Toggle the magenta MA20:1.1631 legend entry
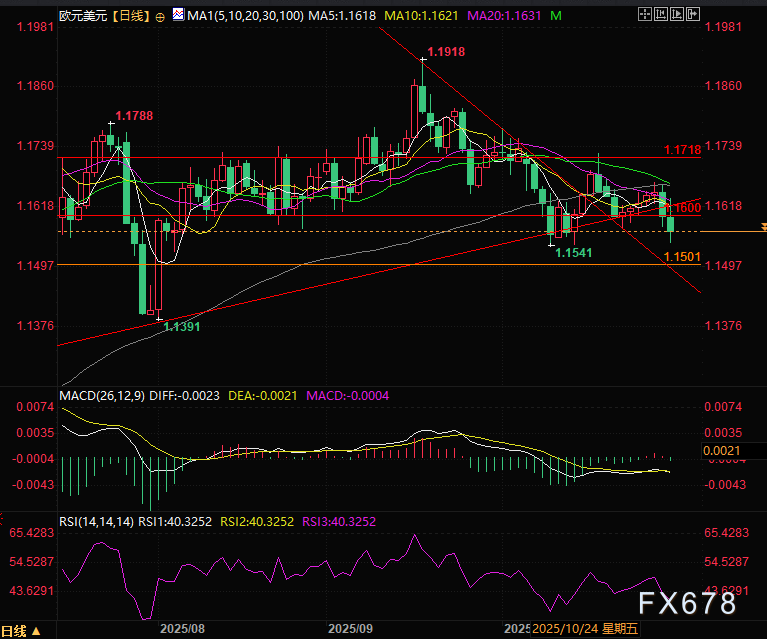Image resolution: width=767 pixels, height=639 pixels. click(503, 16)
